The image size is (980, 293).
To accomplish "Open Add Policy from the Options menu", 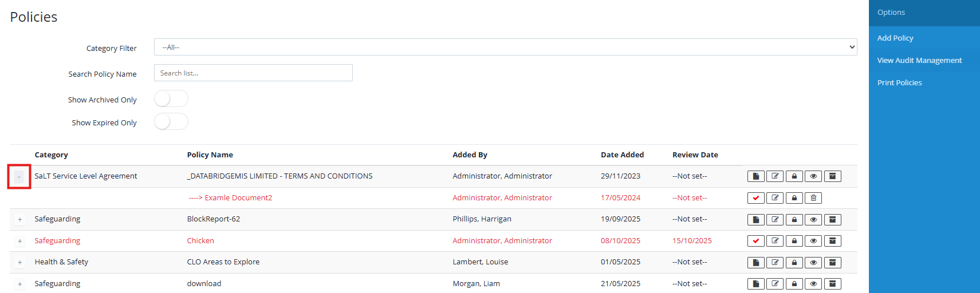I will point(895,38).
